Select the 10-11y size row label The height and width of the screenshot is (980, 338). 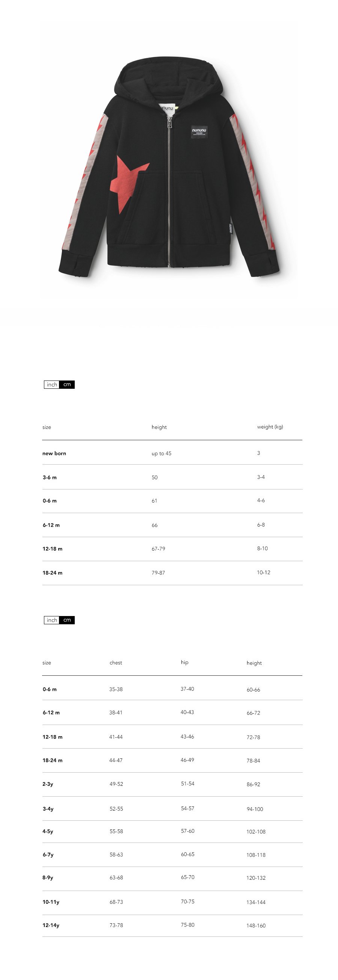pyautogui.click(x=51, y=902)
